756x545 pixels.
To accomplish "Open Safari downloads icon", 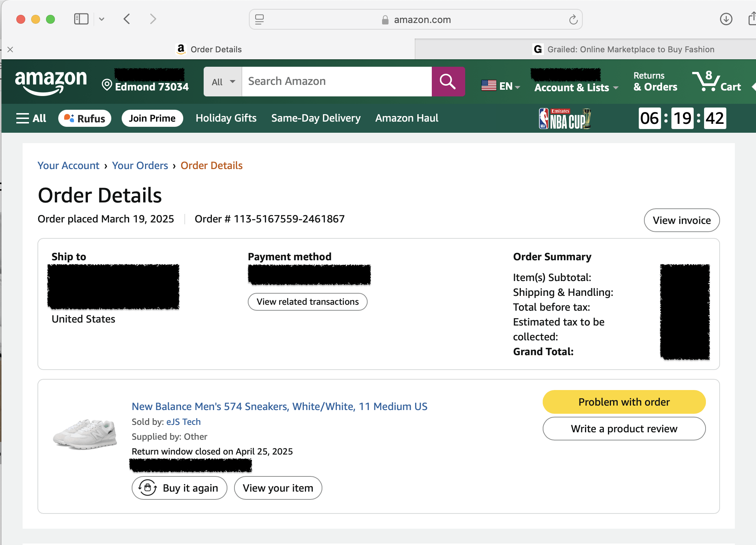I will [x=726, y=19].
